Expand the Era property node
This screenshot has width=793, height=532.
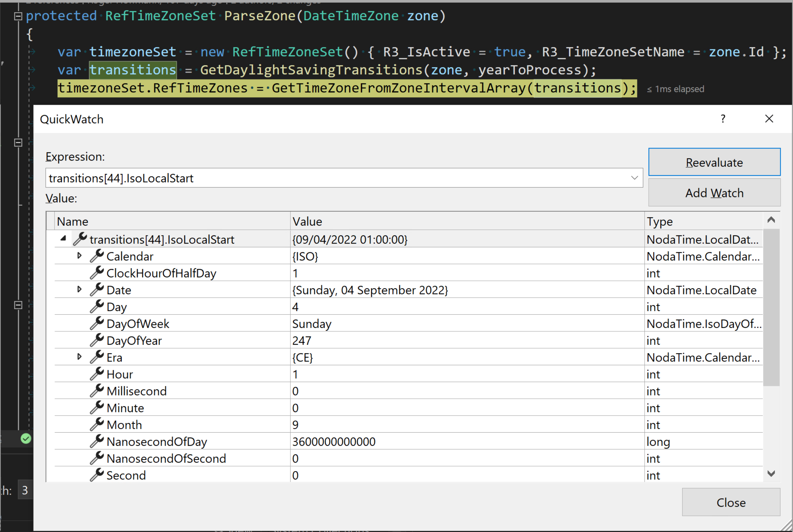(x=79, y=357)
